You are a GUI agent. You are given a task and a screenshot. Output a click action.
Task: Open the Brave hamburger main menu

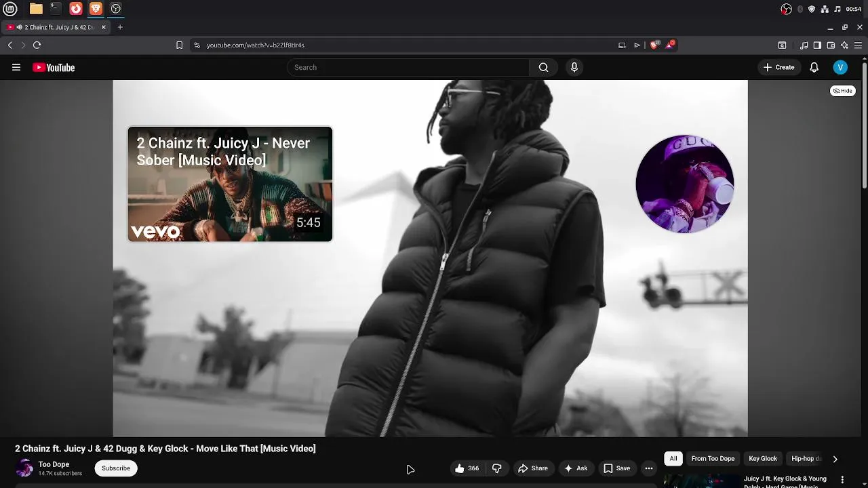pos(858,45)
